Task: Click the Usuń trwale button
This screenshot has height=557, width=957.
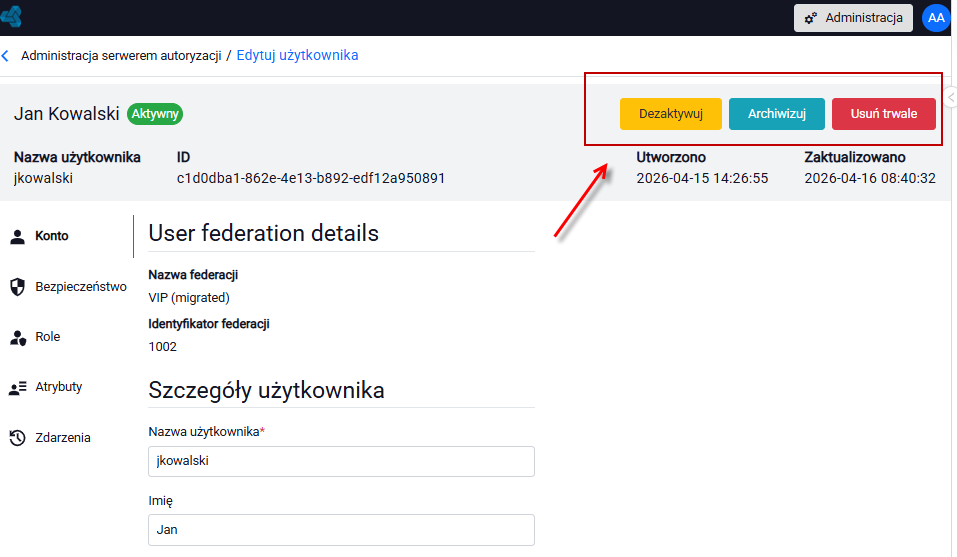Action: (x=884, y=114)
